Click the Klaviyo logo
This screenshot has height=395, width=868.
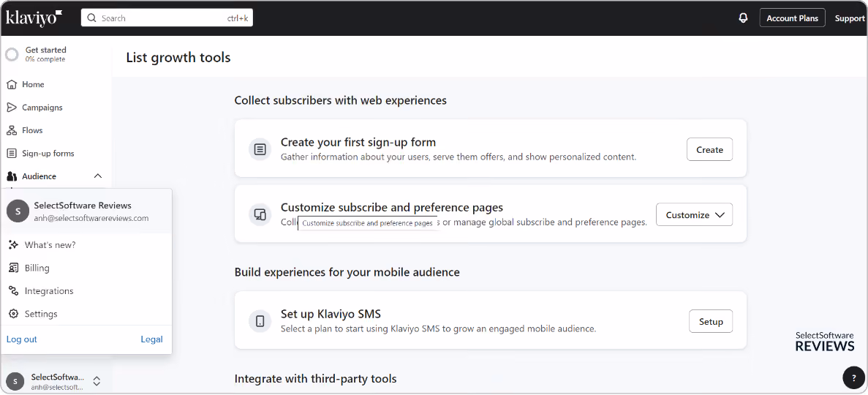(34, 18)
